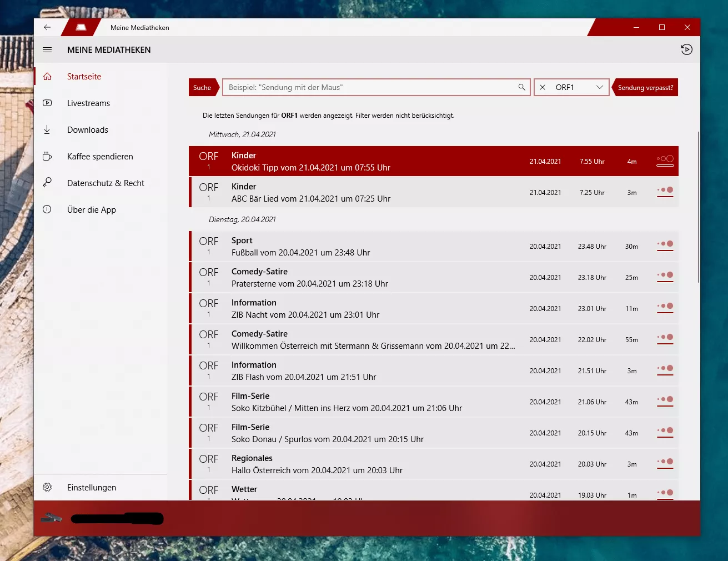This screenshot has width=728, height=561.
Task: Open options dots for Willkommen Österreich row
Action: (x=665, y=339)
